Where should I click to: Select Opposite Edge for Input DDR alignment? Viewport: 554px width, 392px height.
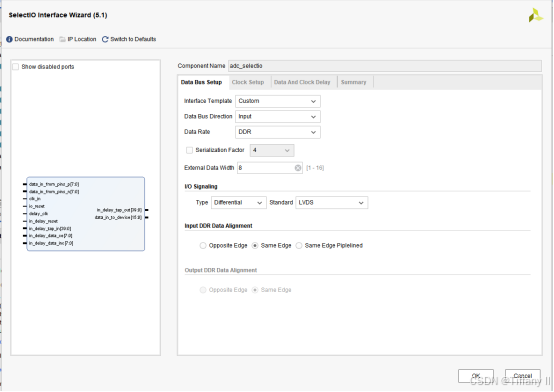point(203,246)
